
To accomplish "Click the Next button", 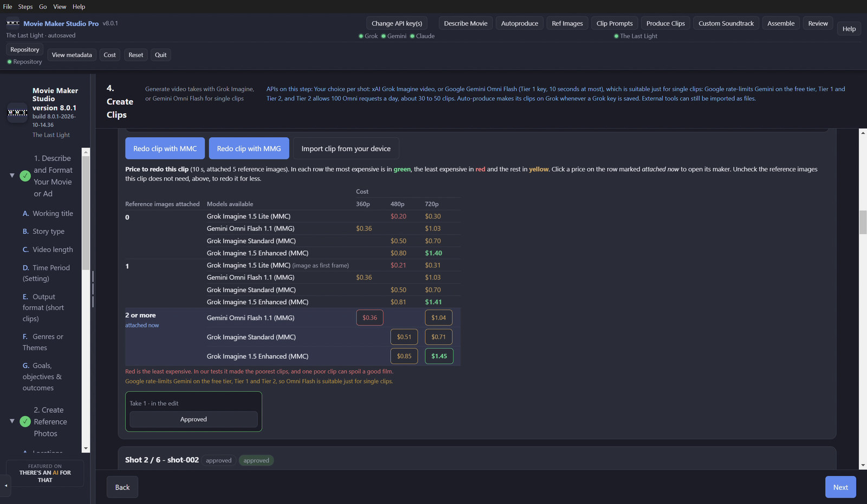I will pos(840,487).
